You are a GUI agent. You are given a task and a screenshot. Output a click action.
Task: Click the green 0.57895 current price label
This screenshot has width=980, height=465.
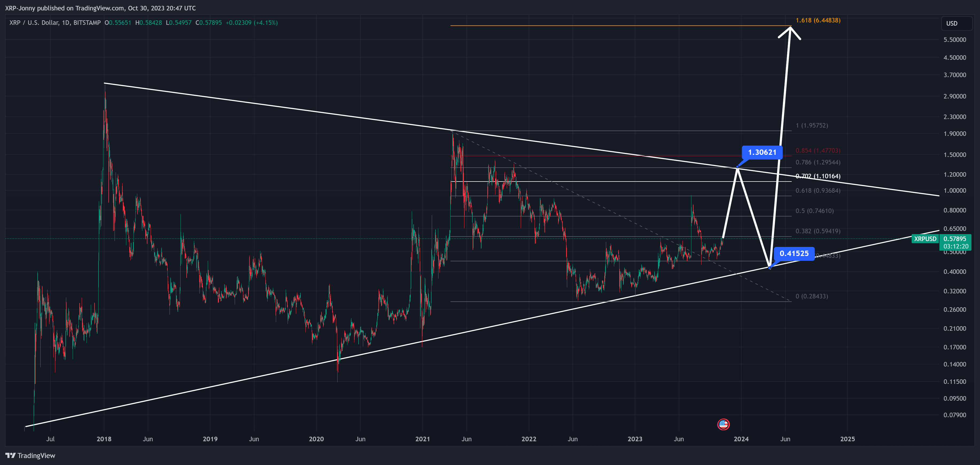[x=955, y=239]
